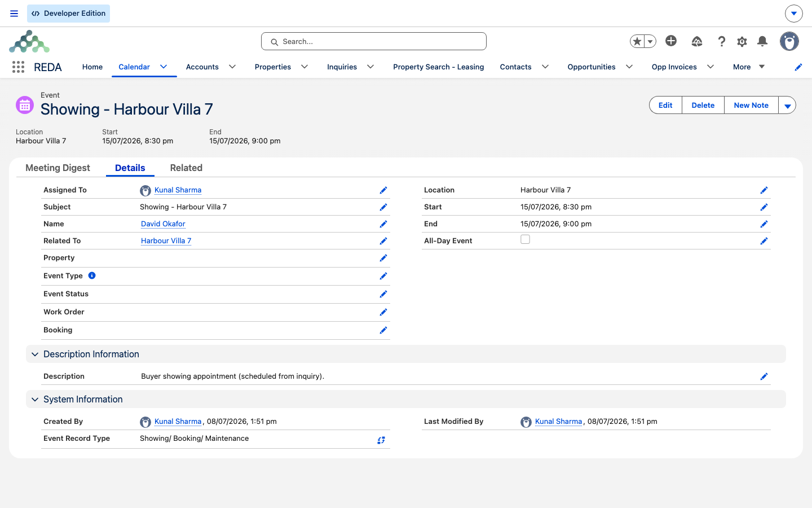Collapse the Description Information section

(35, 354)
